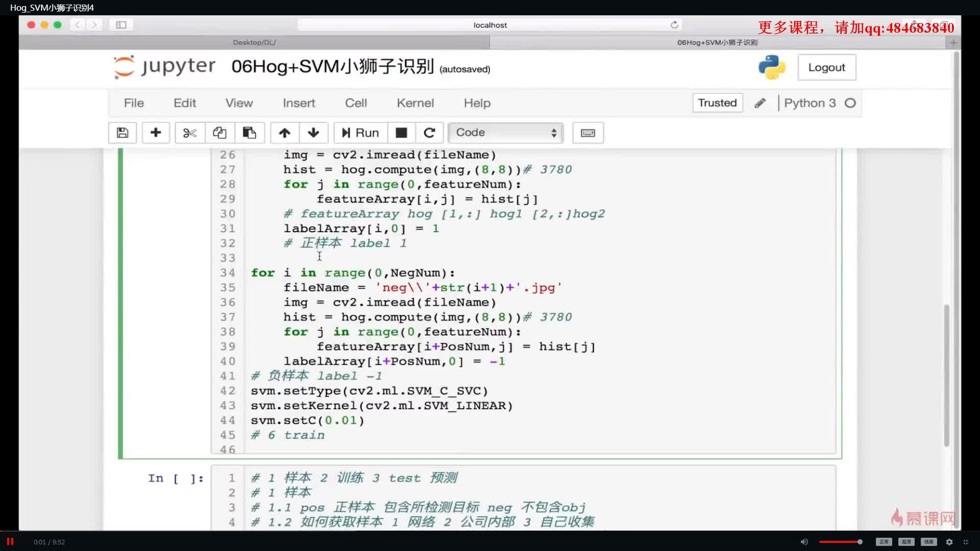The height and width of the screenshot is (551, 980).
Task: Click the Move cell up icon
Action: [x=284, y=133]
